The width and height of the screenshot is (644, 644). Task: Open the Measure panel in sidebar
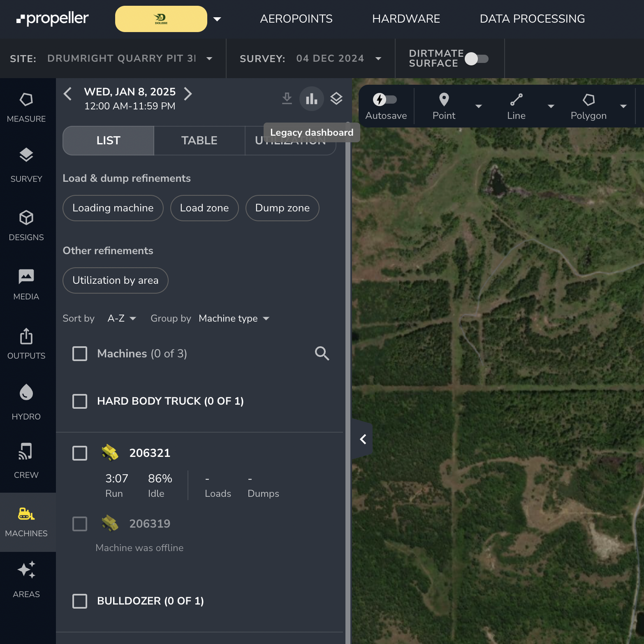point(26,107)
